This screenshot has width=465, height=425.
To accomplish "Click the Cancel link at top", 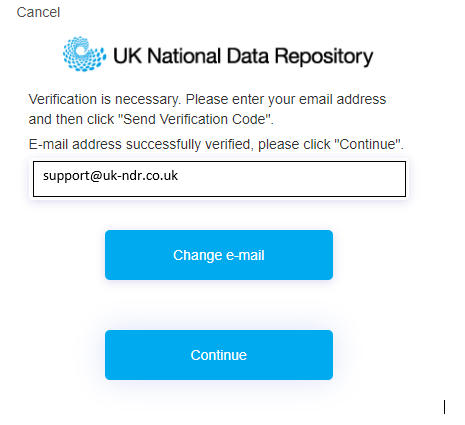I will 38,13.
